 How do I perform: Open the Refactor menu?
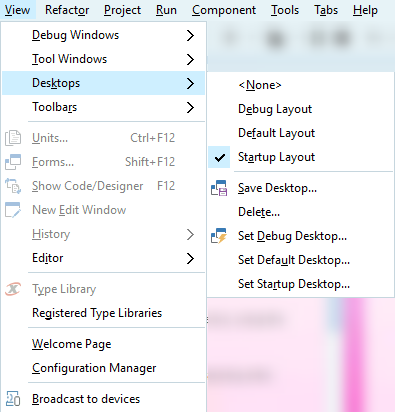(67, 10)
